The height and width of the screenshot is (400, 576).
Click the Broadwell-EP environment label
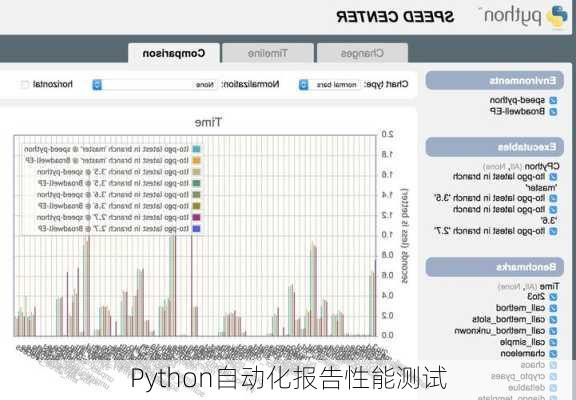tap(517, 111)
